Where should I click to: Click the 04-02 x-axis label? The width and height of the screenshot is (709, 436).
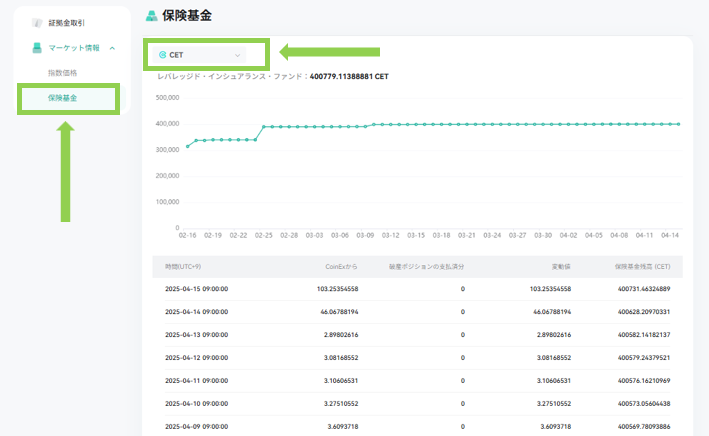pyautogui.click(x=568, y=235)
